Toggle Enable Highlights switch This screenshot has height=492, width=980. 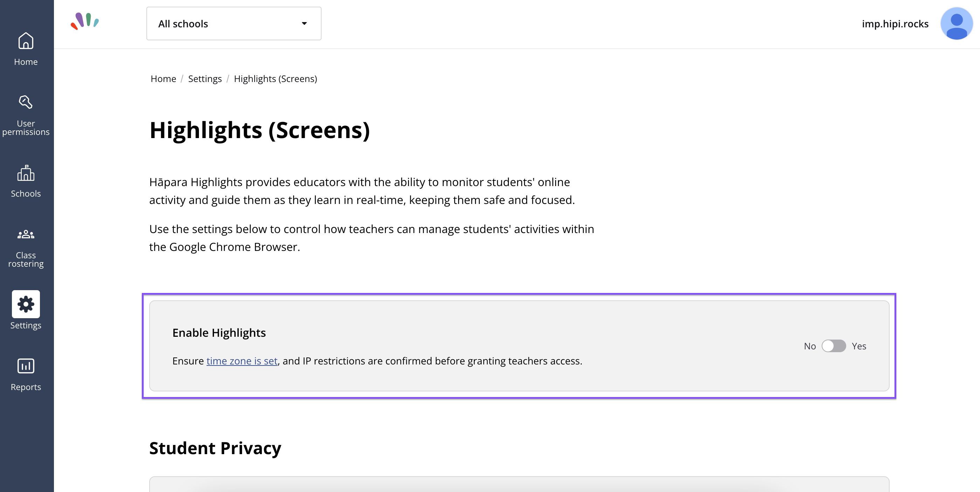pos(834,346)
